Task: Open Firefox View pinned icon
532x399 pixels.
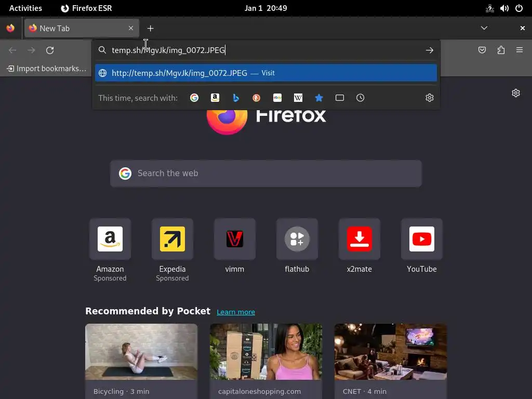Action: tap(10, 28)
